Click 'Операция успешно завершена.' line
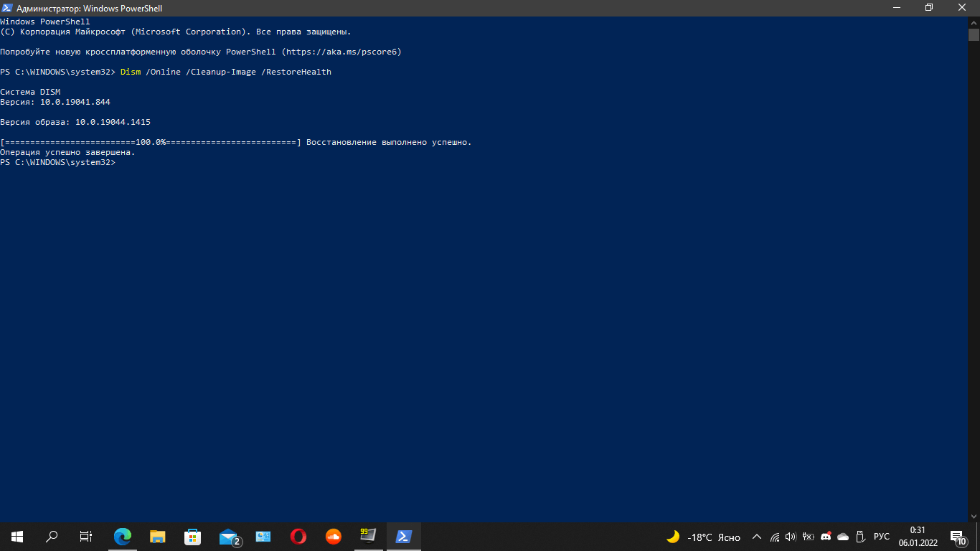The image size is (980, 551). [x=67, y=152]
